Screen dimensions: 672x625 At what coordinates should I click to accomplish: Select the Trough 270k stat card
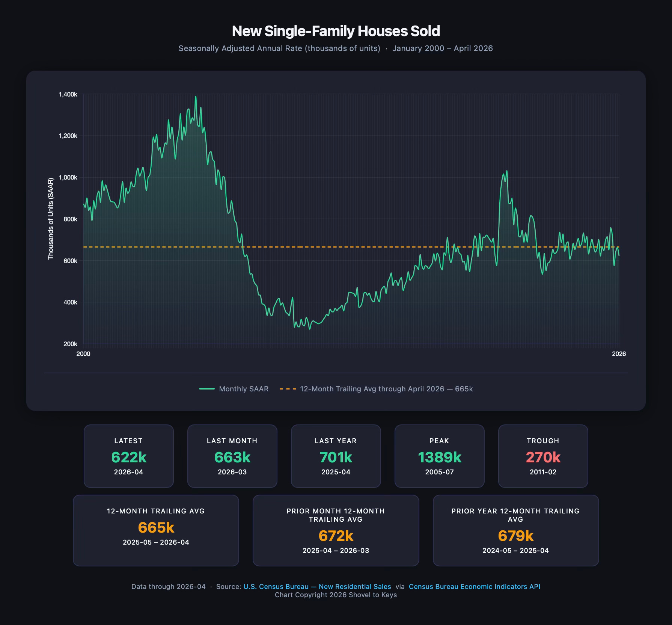click(543, 456)
